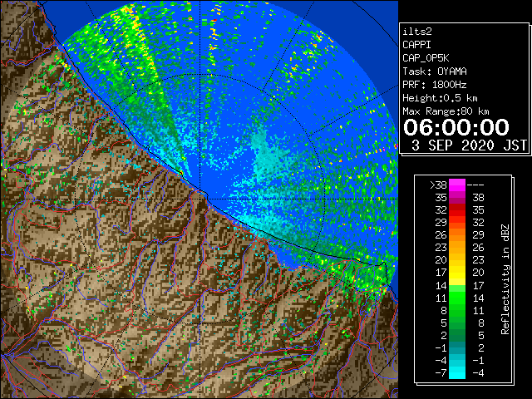Screen dimensions: 532x399
Task: Click the 06:00:00 timestamp
Action: click(456, 127)
